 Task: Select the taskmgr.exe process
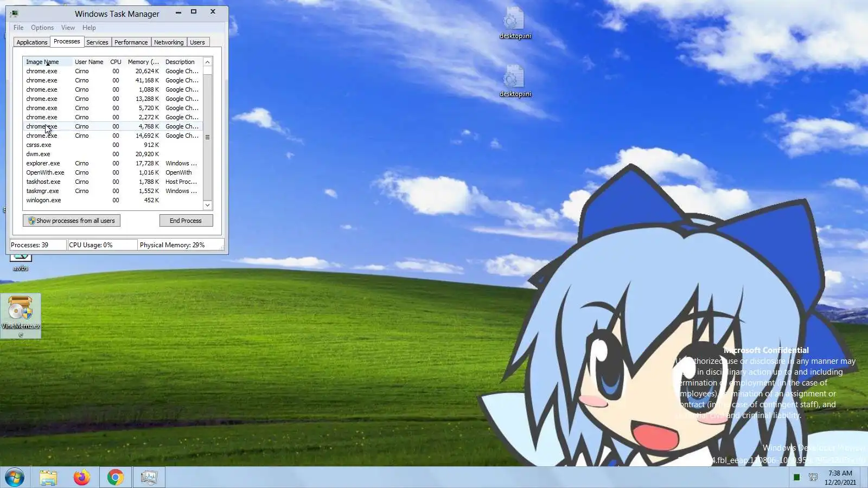(113, 191)
